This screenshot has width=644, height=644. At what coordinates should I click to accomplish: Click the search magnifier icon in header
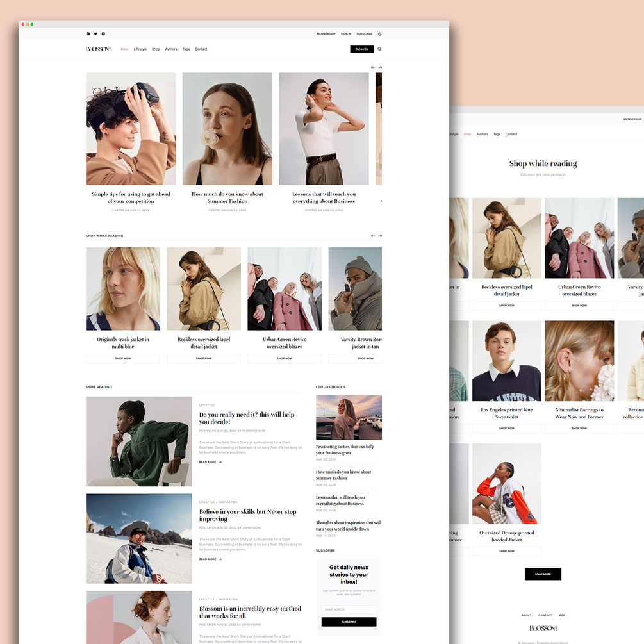pos(379,49)
